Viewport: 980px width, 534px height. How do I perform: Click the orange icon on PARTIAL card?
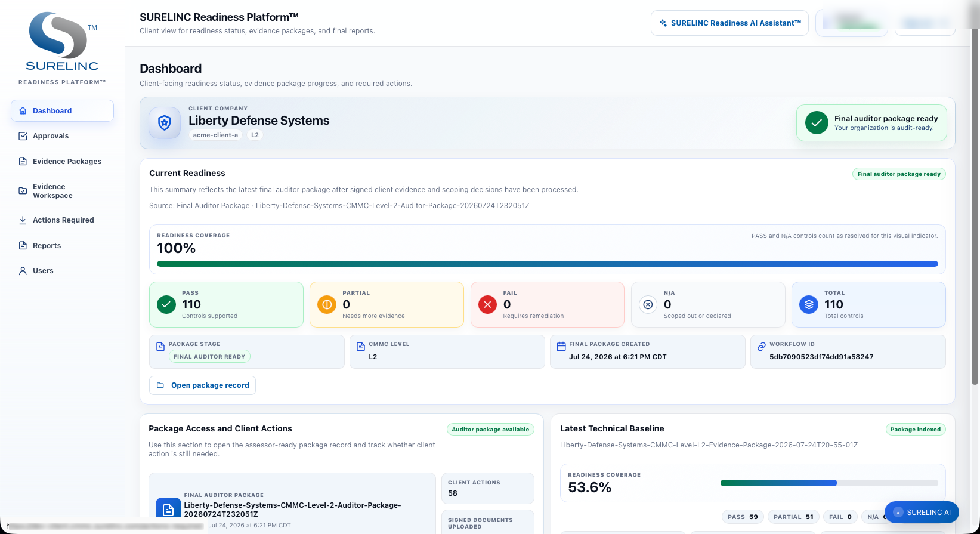tap(327, 304)
